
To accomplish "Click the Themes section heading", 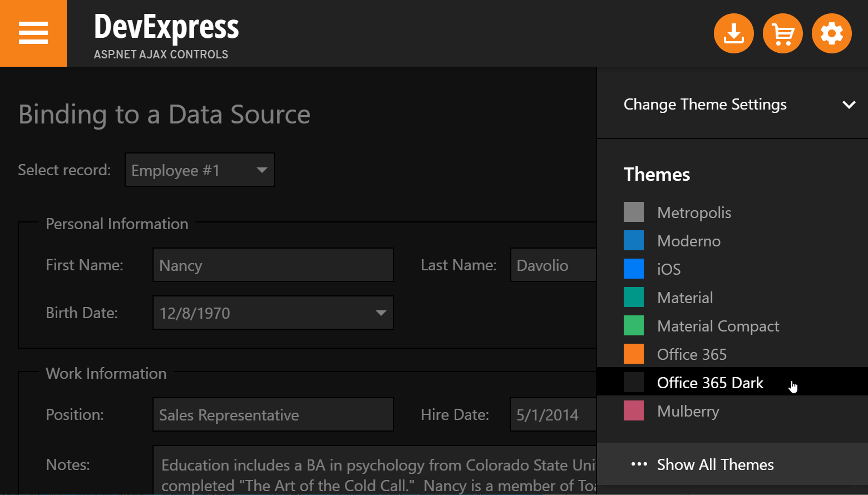I will [x=657, y=175].
